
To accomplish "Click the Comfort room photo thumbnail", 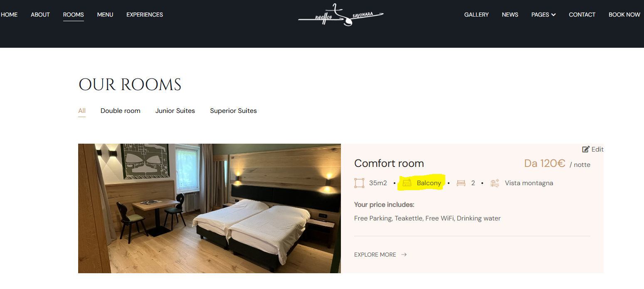I will point(210,208).
